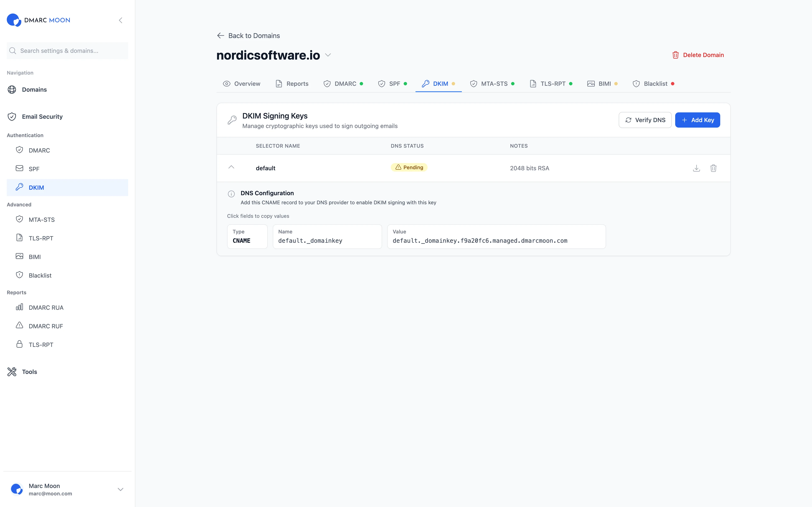This screenshot has width=812, height=507.
Task: Click the BIMI image icon in Advanced section
Action: coord(19,256)
